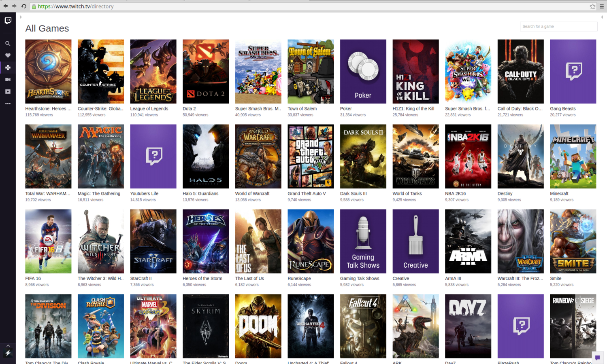Click the Destiny title link
The height and width of the screenshot is (364, 607).
[x=505, y=194]
